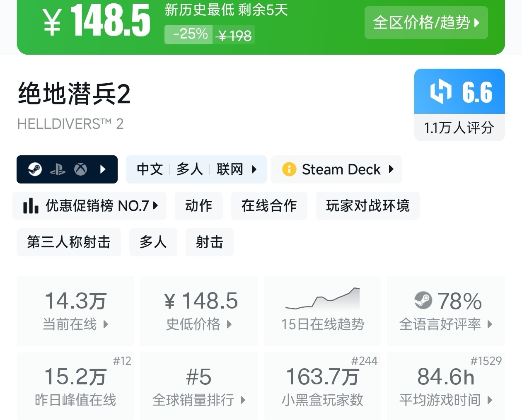Viewport: 522px width, 420px height.
Task: Click the Xbox platform icon
Action: (x=80, y=169)
